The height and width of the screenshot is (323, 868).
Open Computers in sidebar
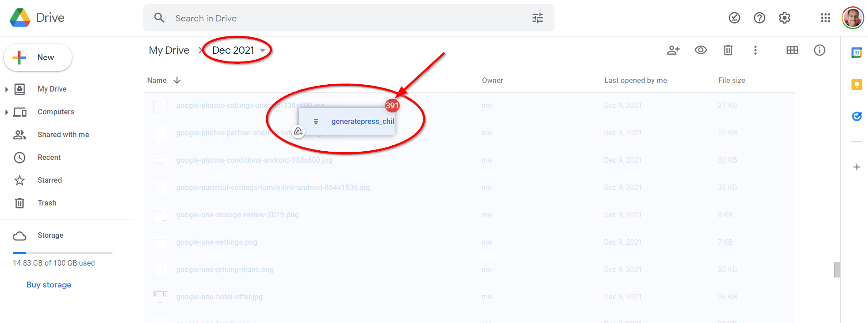tap(56, 112)
